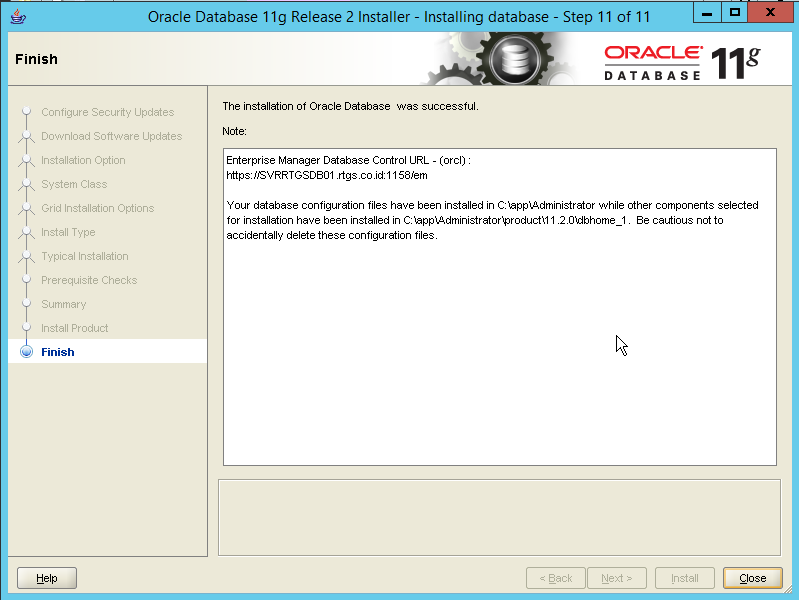Select the Install Product step
The width and height of the screenshot is (799, 600).
tap(74, 328)
